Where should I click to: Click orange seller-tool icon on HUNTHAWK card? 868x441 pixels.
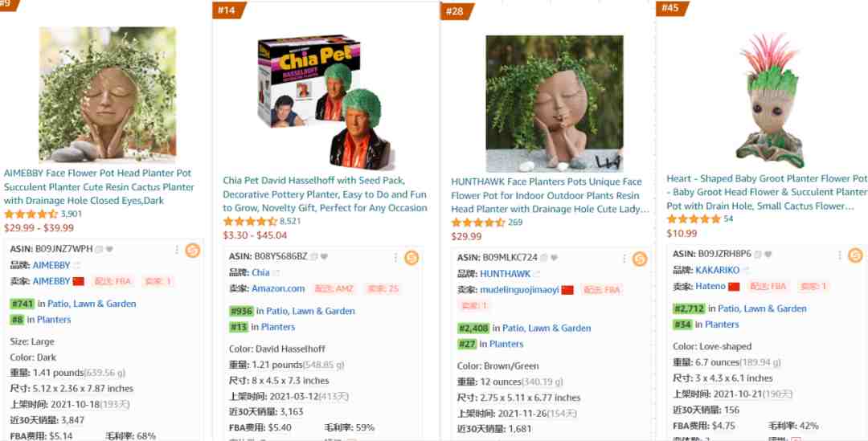(x=640, y=259)
